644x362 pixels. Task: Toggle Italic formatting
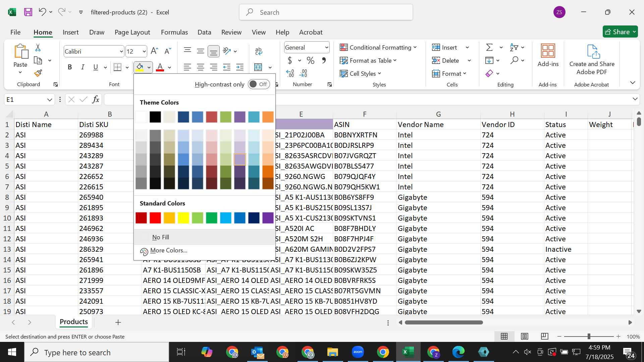pyautogui.click(x=83, y=67)
